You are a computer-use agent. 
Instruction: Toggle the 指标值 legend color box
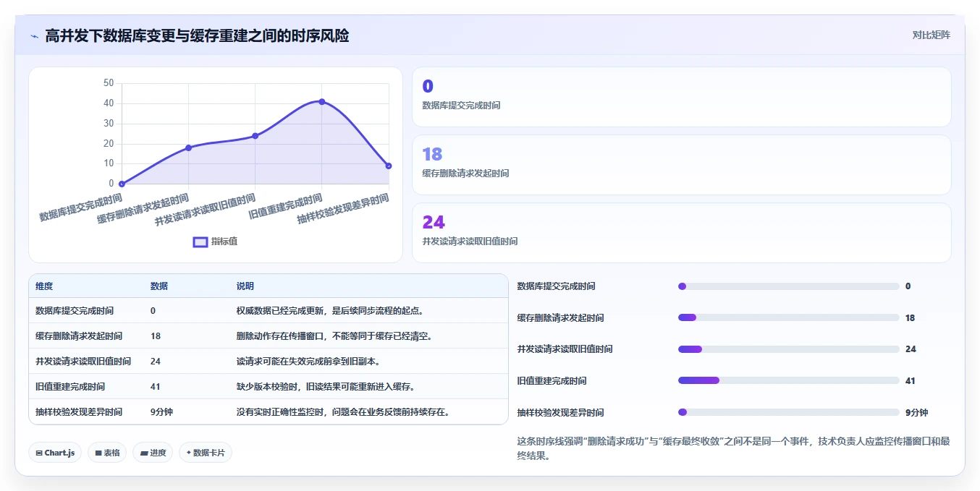tap(200, 242)
